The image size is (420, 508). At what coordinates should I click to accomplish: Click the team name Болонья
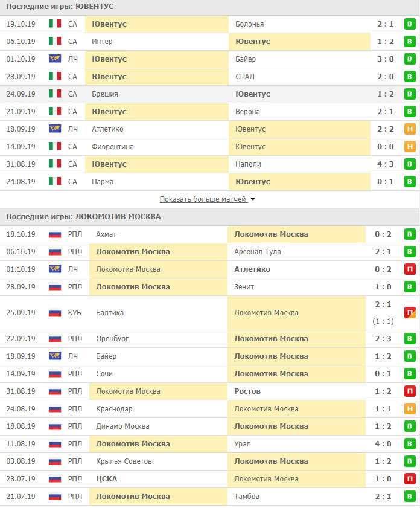[x=249, y=24]
